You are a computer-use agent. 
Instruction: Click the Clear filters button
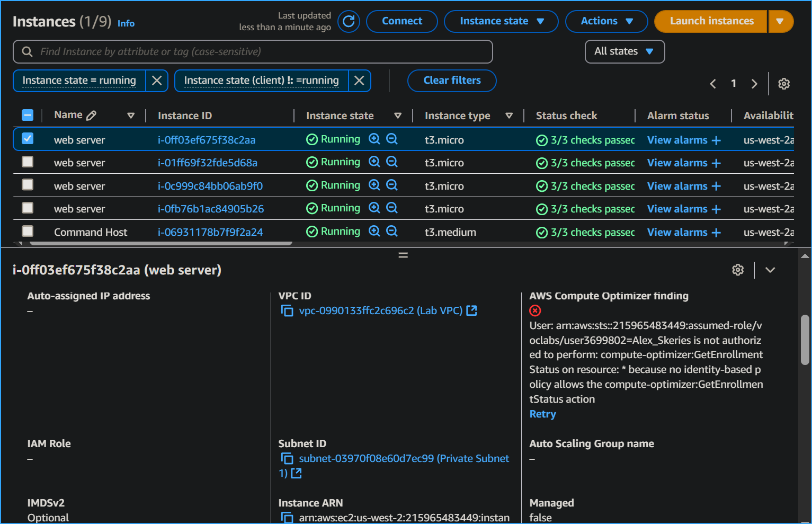452,81
